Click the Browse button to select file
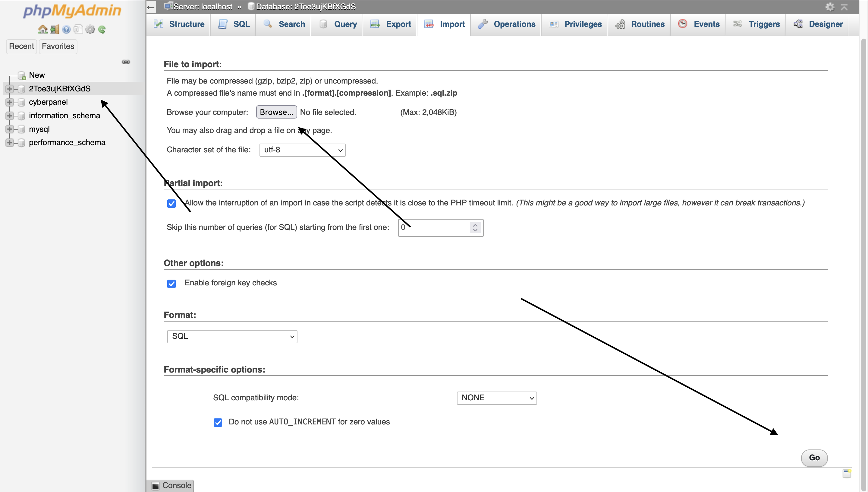 (276, 112)
